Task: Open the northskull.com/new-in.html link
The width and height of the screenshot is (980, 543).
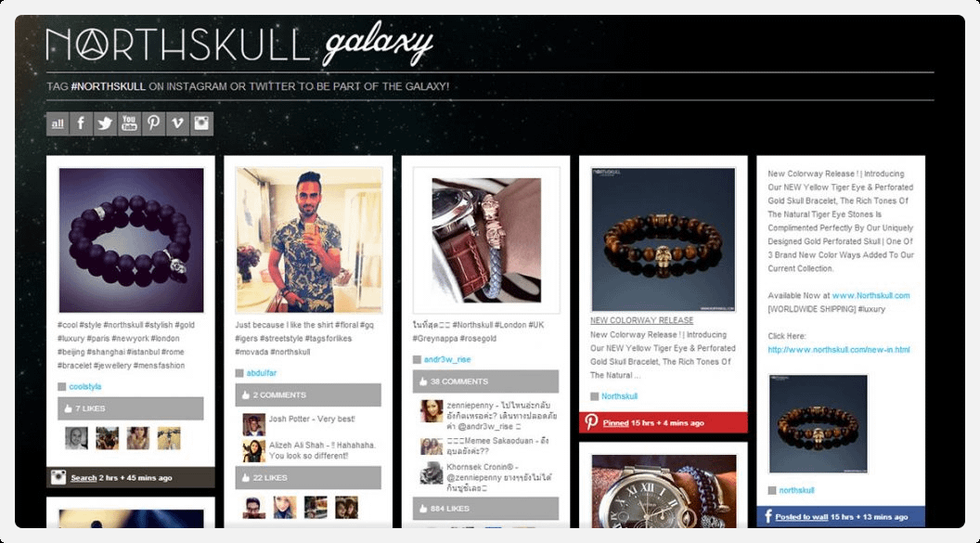Action: [x=839, y=350]
